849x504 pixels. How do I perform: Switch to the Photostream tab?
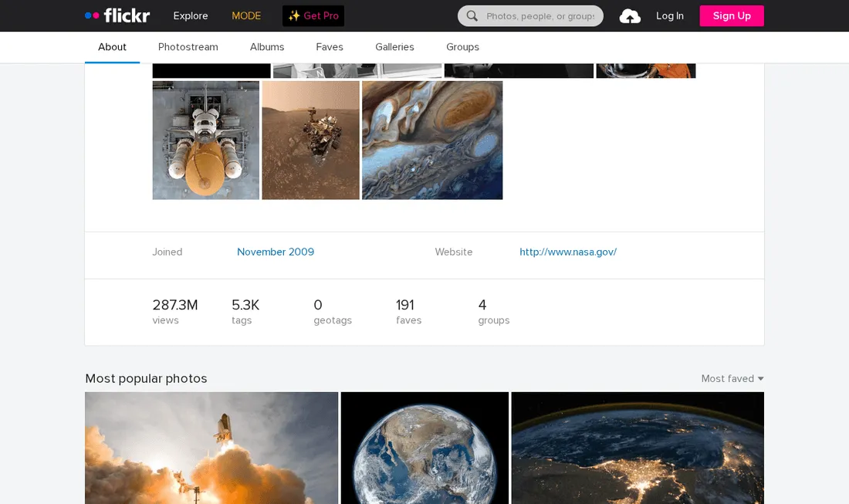tap(188, 47)
